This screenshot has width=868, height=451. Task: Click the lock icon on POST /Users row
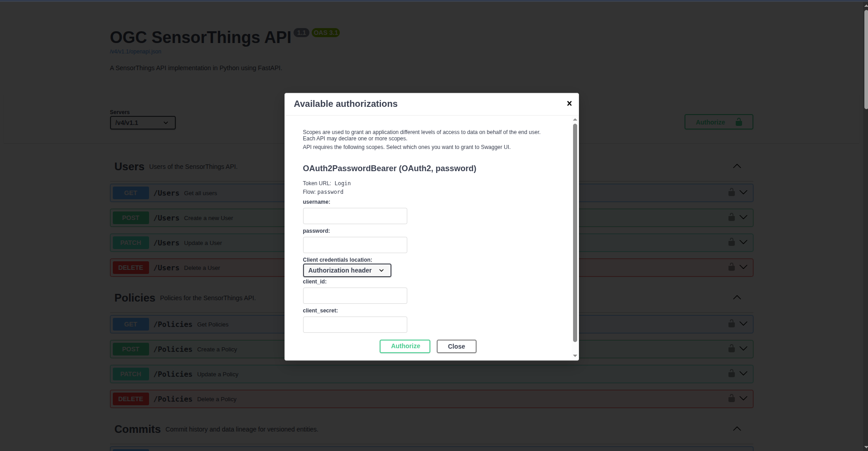click(x=731, y=217)
